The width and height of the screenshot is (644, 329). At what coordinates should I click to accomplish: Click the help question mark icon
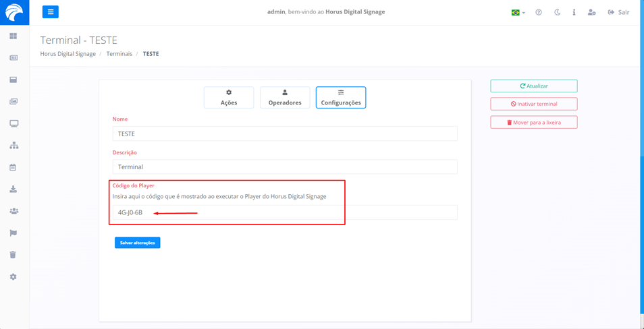point(539,12)
